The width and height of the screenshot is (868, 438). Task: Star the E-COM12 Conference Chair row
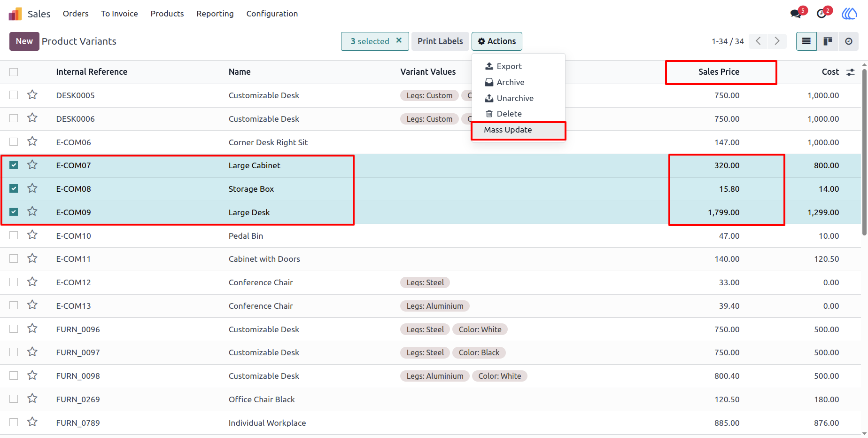click(32, 282)
